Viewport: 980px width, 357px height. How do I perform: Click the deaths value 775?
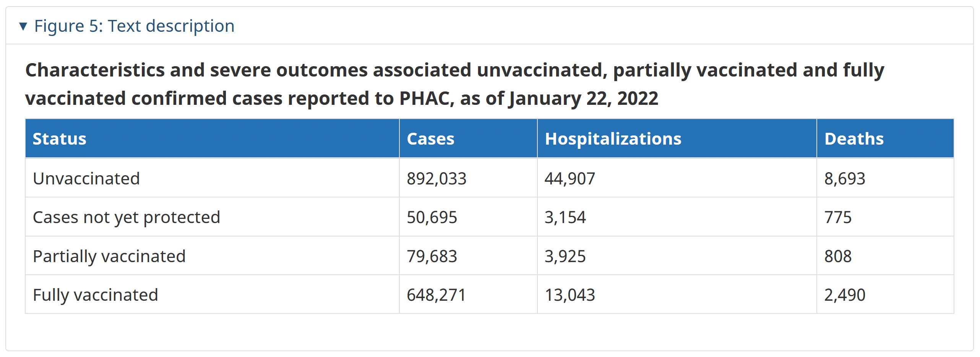838,217
